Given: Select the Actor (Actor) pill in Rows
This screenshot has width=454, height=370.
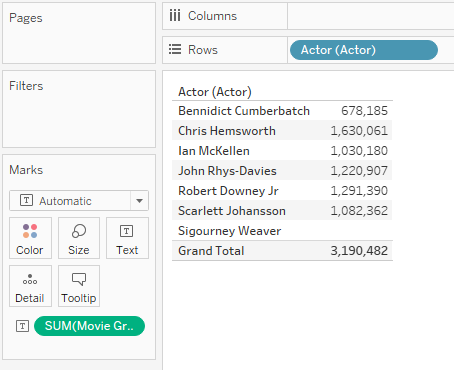Looking at the screenshot, I should tap(364, 50).
